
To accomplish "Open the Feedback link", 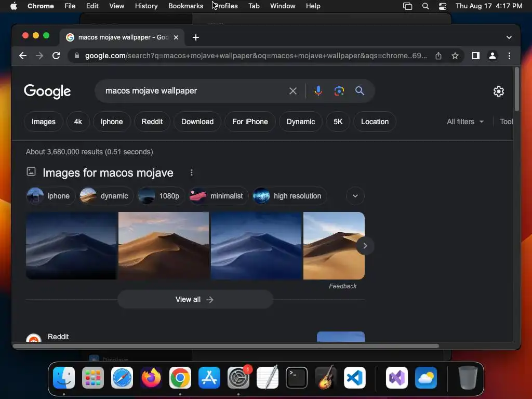I will click(343, 286).
